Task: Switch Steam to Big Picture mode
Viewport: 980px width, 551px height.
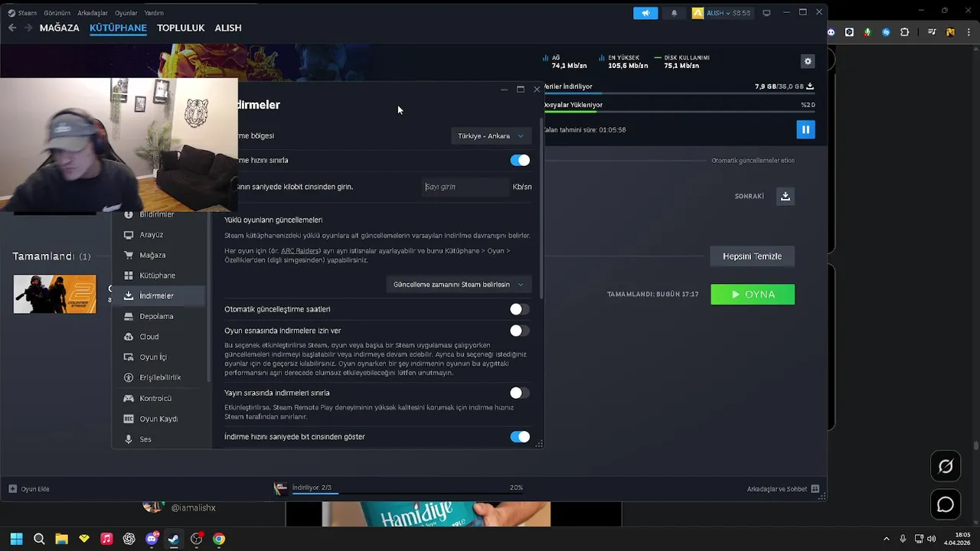Action: (x=766, y=13)
